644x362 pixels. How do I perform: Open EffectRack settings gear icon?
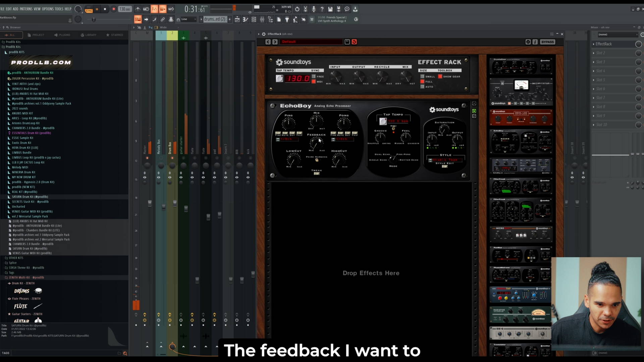click(528, 42)
